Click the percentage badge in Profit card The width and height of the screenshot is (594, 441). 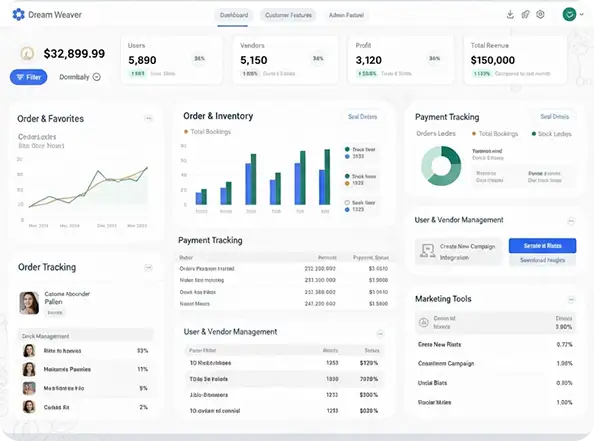pos(434,58)
